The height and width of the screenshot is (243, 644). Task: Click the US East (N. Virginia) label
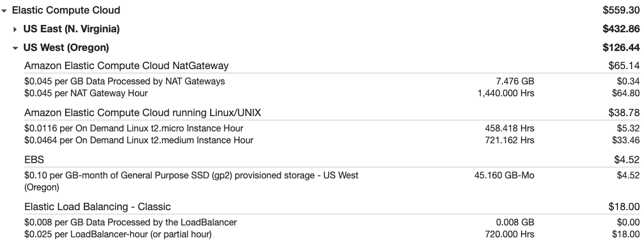pos(71,29)
